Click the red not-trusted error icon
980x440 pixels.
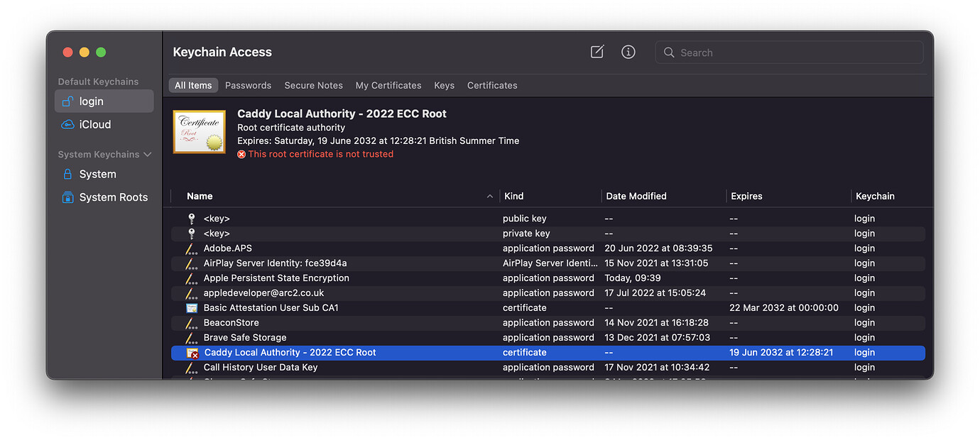tap(241, 154)
